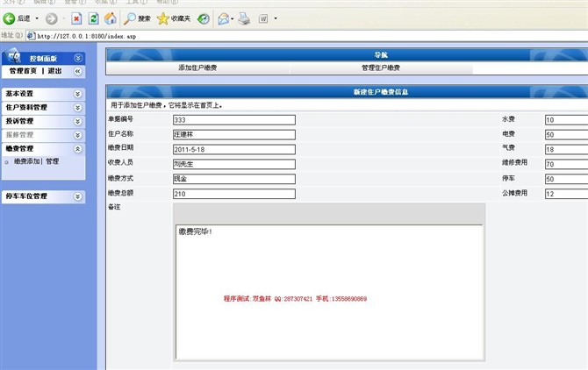
Task: Click the 缴费日期 field 2011-5-18
Action: [234, 149]
